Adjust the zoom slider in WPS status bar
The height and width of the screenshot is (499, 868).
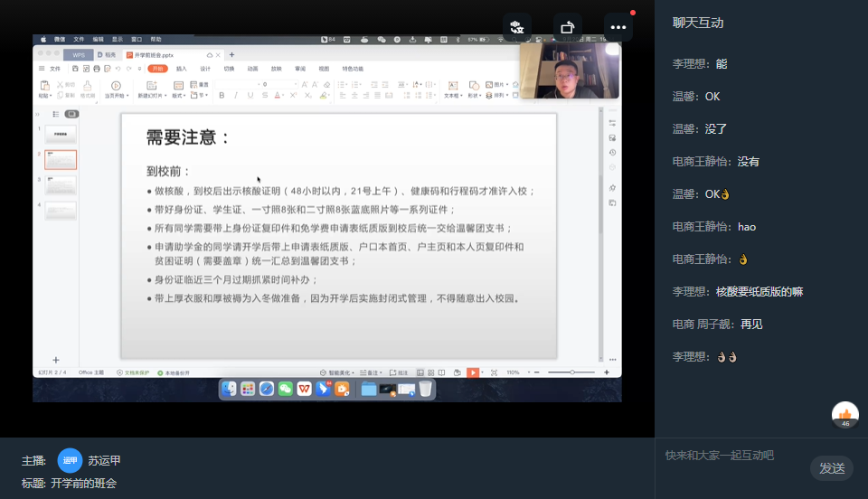coord(571,372)
